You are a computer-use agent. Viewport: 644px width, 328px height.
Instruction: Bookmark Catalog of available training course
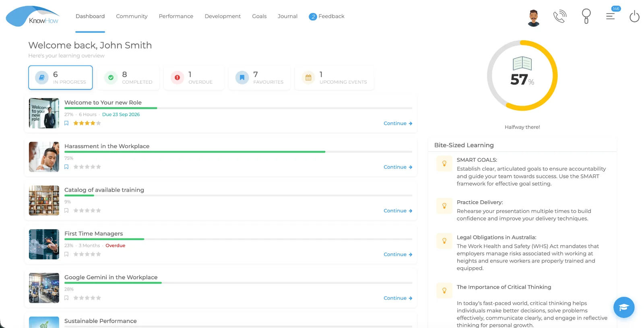66,210
